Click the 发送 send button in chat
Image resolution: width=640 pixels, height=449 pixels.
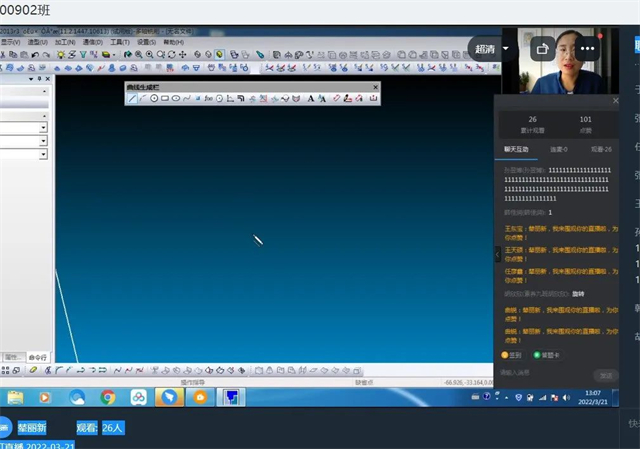[606, 376]
